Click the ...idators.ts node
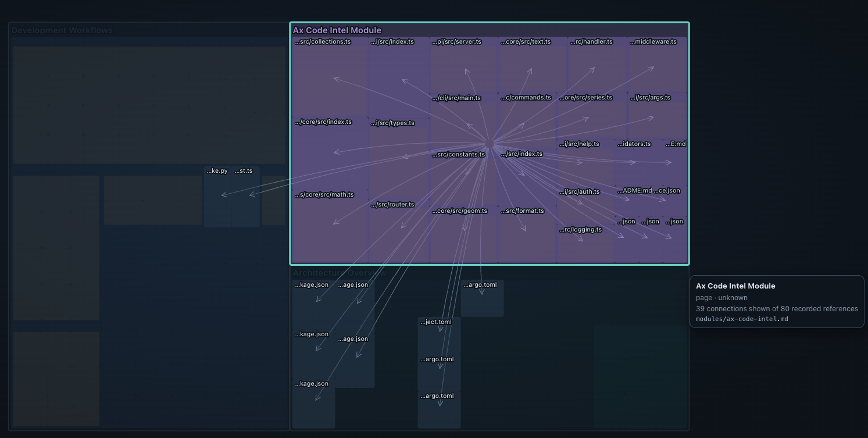The width and height of the screenshot is (868, 438). (638, 163)
